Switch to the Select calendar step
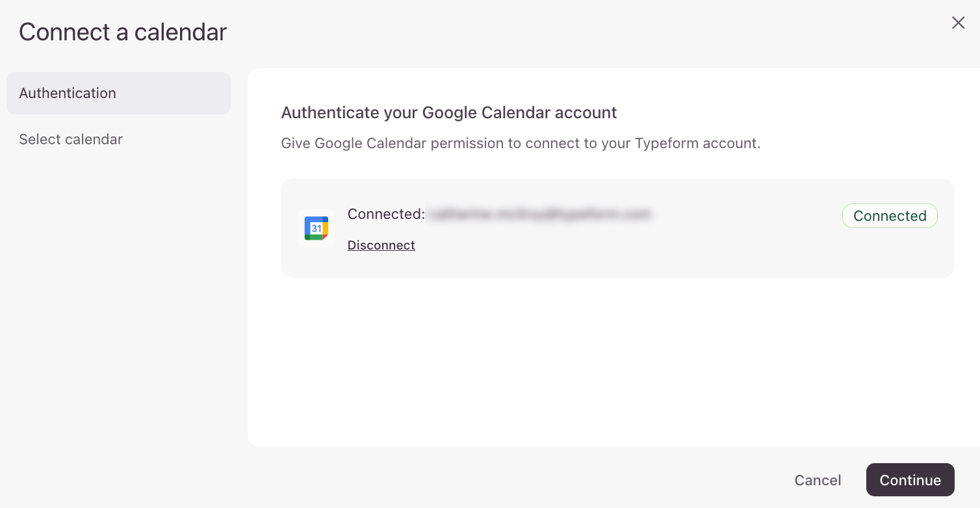 71,139
